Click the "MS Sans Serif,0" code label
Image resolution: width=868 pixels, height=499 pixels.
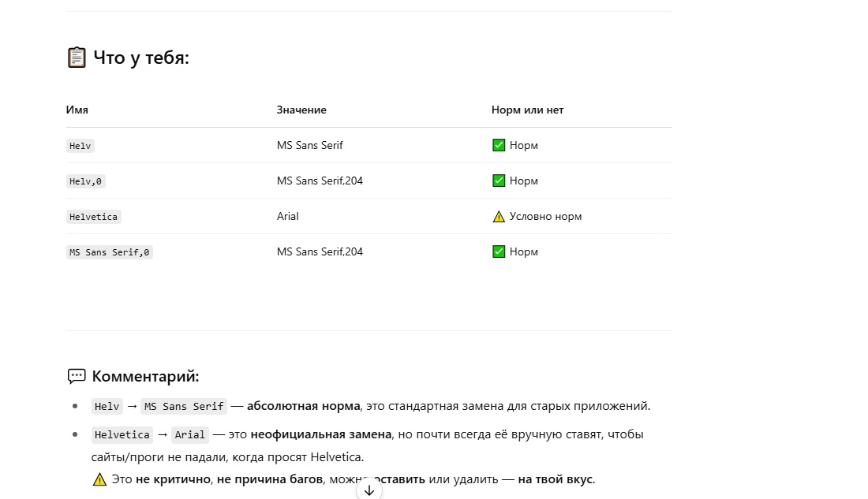point(110,252)
